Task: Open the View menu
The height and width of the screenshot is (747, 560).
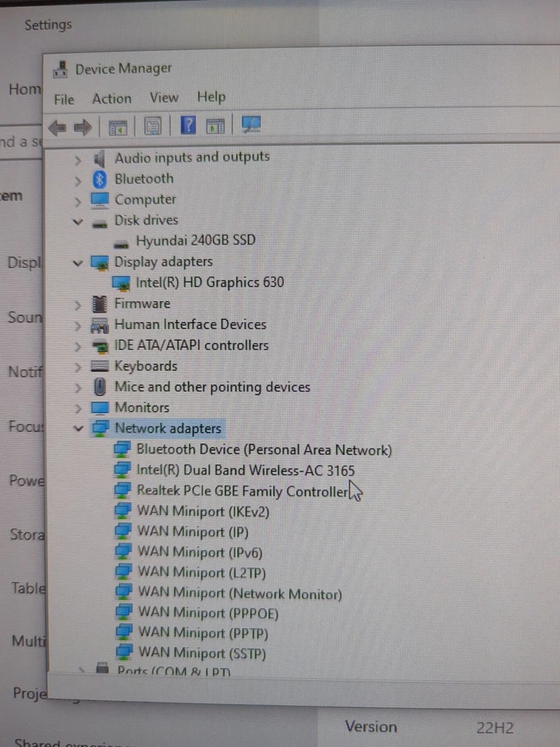Action: pyautogui.click(x=164, y=98)
